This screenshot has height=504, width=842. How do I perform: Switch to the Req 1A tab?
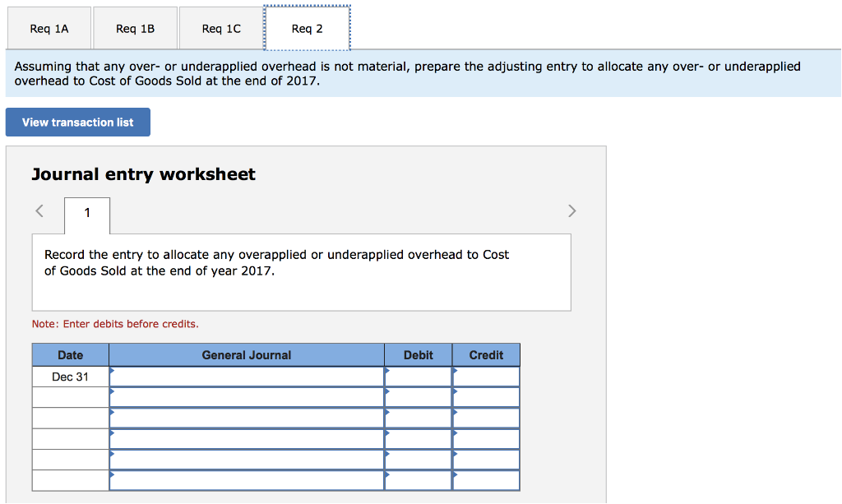[x=49, y=29]
